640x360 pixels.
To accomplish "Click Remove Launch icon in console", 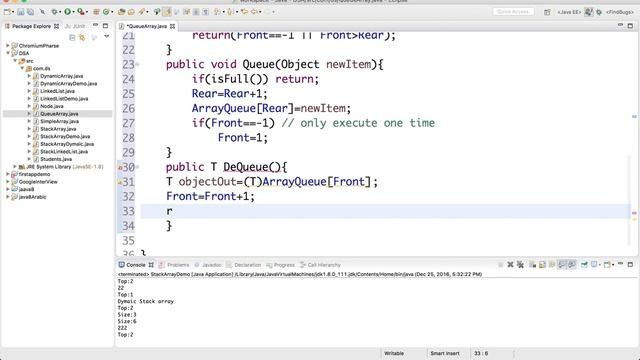I will [510, 264].
